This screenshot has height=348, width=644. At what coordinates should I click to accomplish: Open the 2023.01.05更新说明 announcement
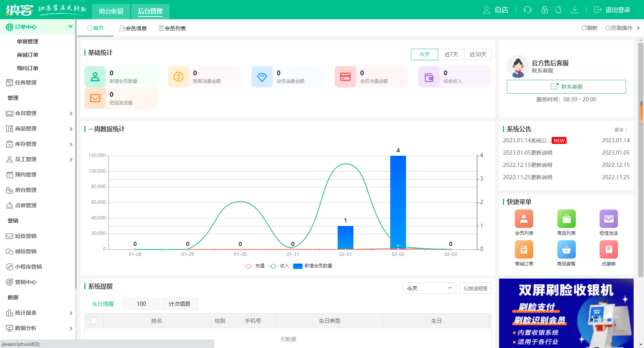coord(527,153)
